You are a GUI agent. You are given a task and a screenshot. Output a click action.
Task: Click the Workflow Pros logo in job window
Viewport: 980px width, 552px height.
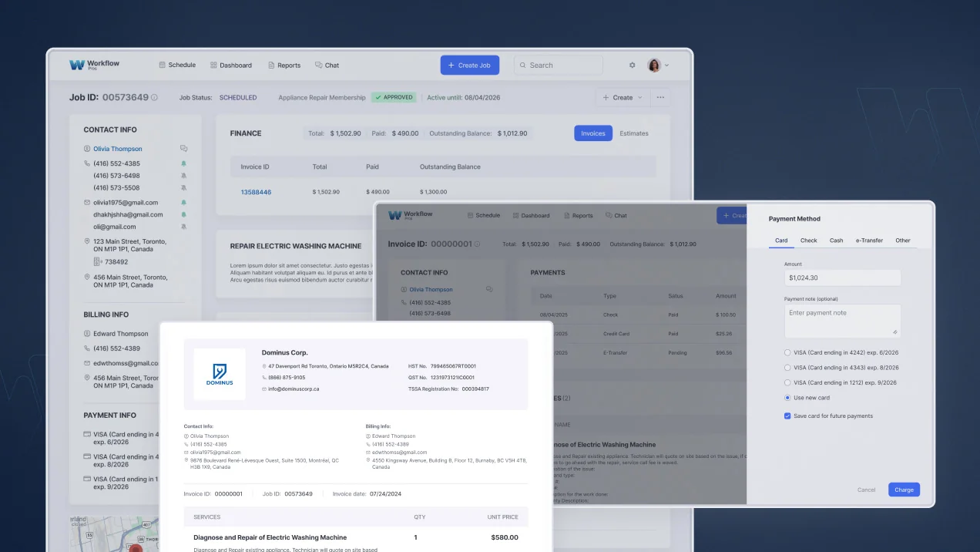point(94,65)
